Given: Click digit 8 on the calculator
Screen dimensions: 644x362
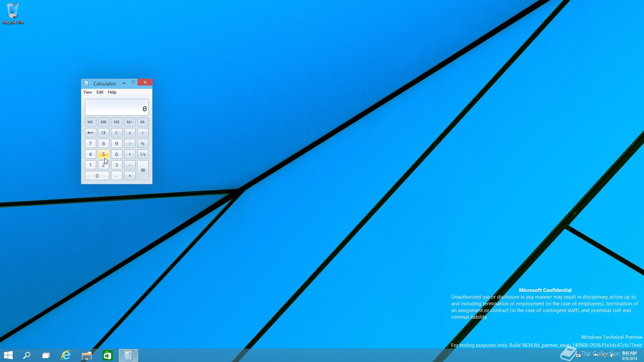Looking at the screenshot, I should click(x=103, y=143).
